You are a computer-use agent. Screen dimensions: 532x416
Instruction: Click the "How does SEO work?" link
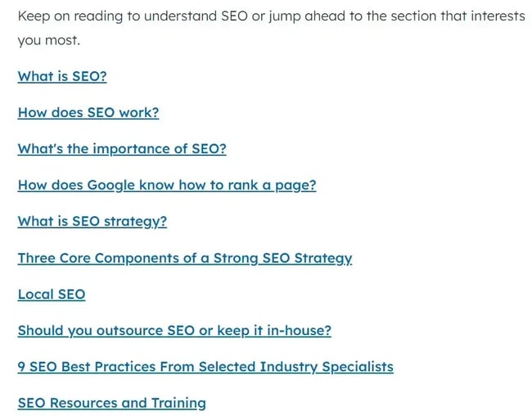click(x=88, y=112)
